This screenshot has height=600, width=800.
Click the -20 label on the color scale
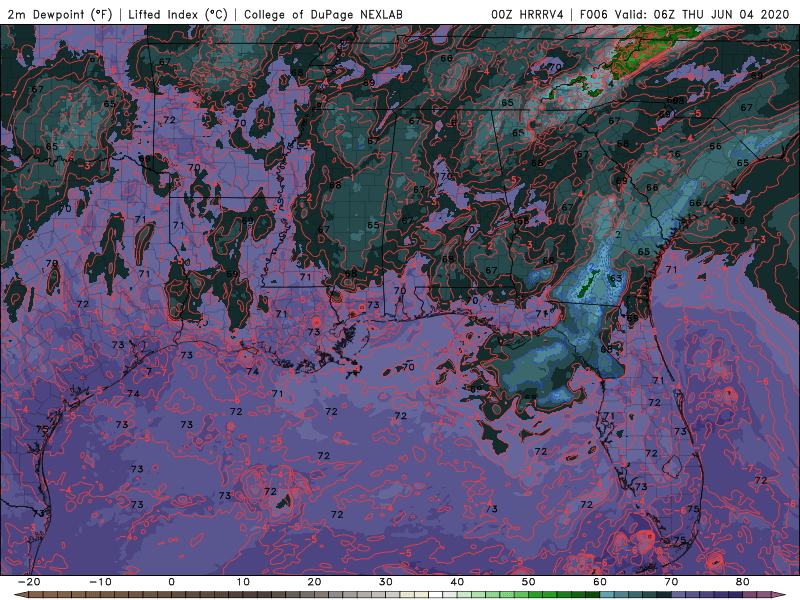pyautogui.click(x=29, y=582)
